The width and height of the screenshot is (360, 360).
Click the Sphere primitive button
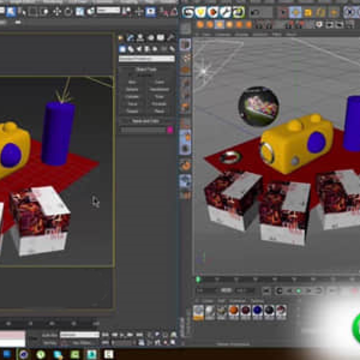pos(132,89)
